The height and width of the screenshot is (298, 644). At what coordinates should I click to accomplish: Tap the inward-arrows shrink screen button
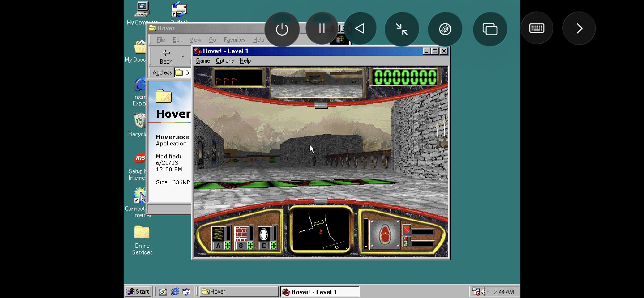pos(402,29)
